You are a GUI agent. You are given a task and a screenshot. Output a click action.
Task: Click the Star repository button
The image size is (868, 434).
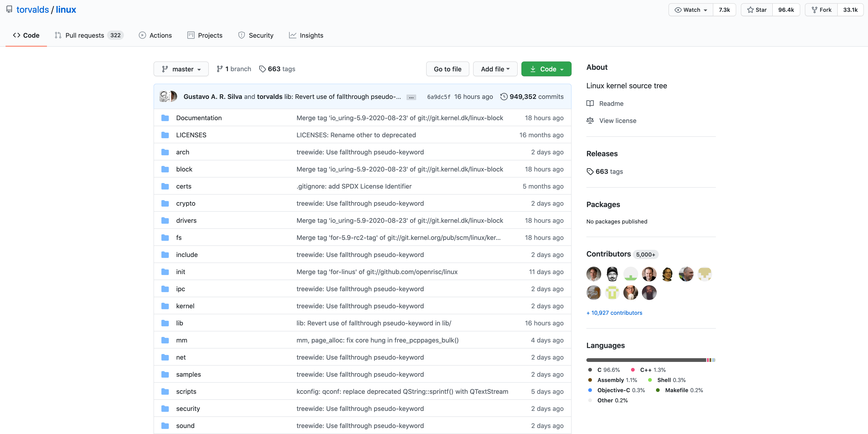pyautogui.click(x=757, y=10)
